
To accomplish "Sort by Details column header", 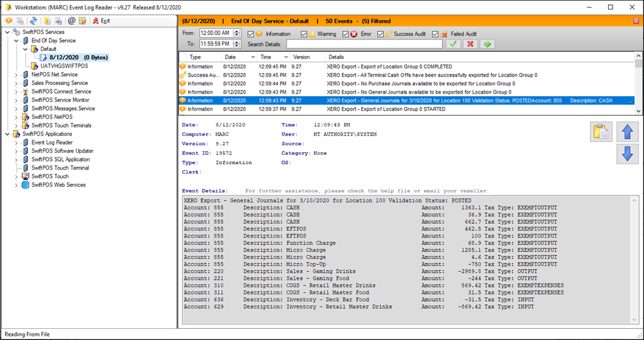I will point(480,57).
